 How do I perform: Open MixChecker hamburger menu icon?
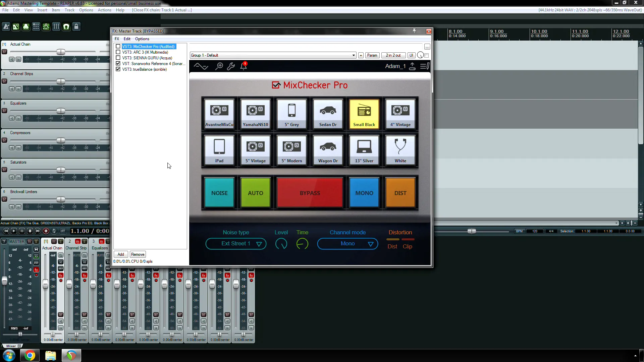pos(425,66)
